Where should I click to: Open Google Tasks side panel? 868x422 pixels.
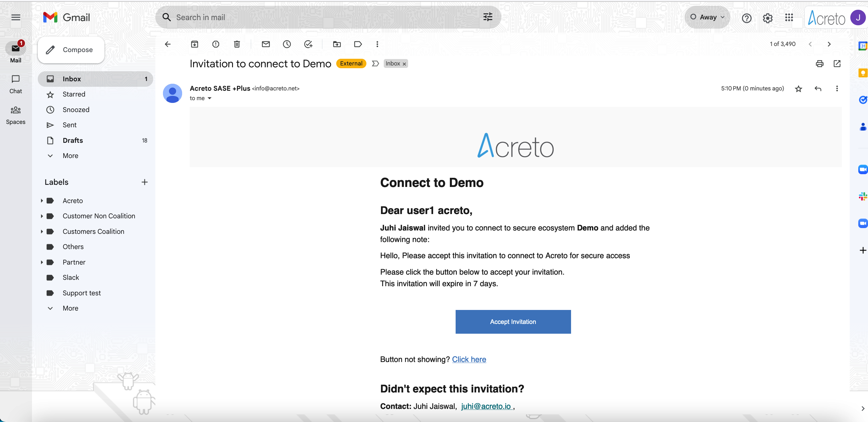tap(863, 100)
